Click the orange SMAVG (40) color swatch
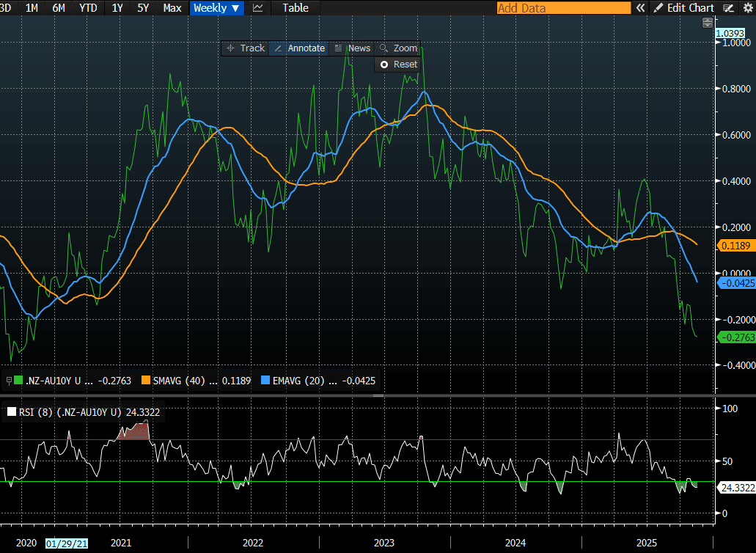Viewport: 756px width, 553px height. pos(146,381)
